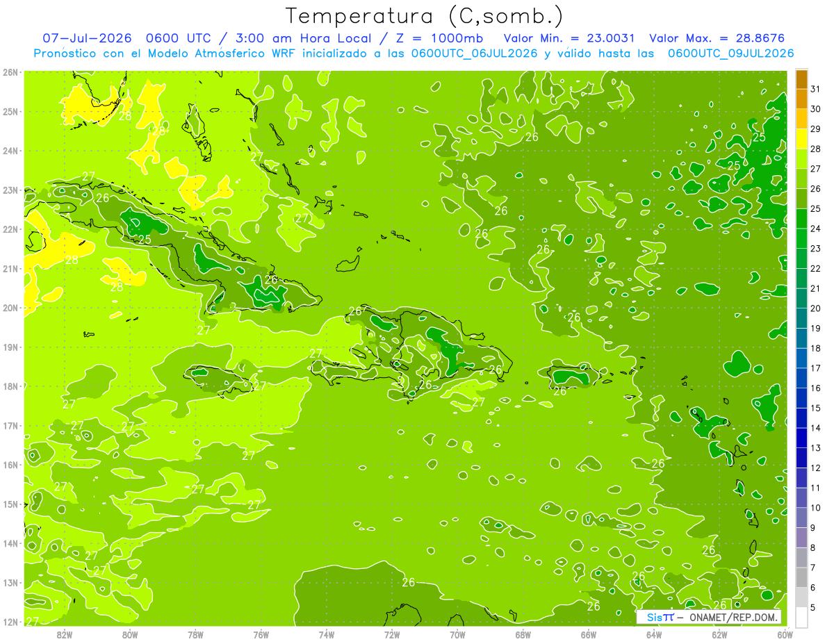834x644 pixels.
Task: Pick the yellow legend color between 28 and 29
Action: pyautogui.click(x=801, y=139)
